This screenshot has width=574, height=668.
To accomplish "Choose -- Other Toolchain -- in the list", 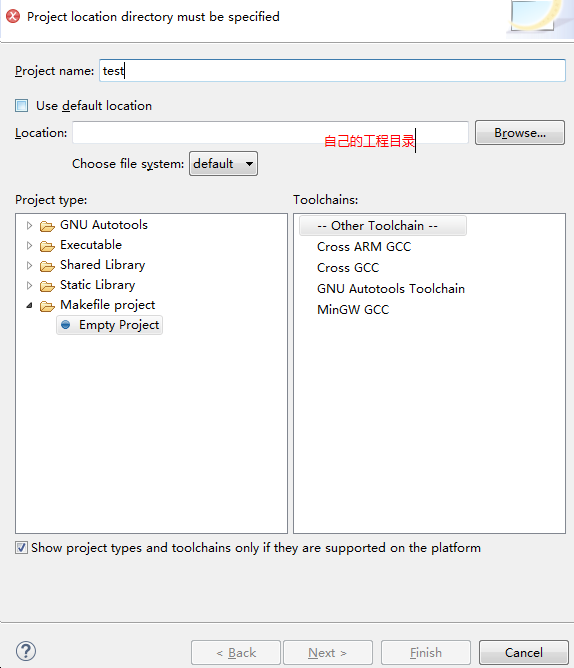I will point(383,226).
